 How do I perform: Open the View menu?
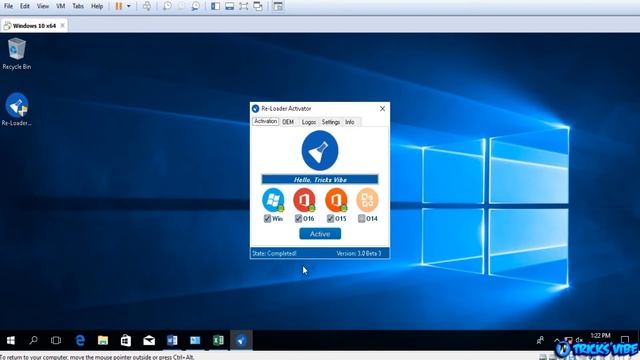pos(42,6)
